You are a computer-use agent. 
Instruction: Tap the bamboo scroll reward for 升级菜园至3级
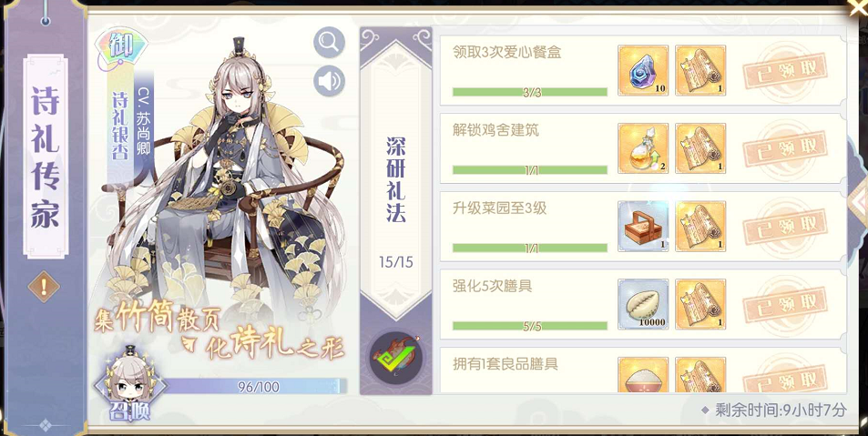[x=700, y=227]
